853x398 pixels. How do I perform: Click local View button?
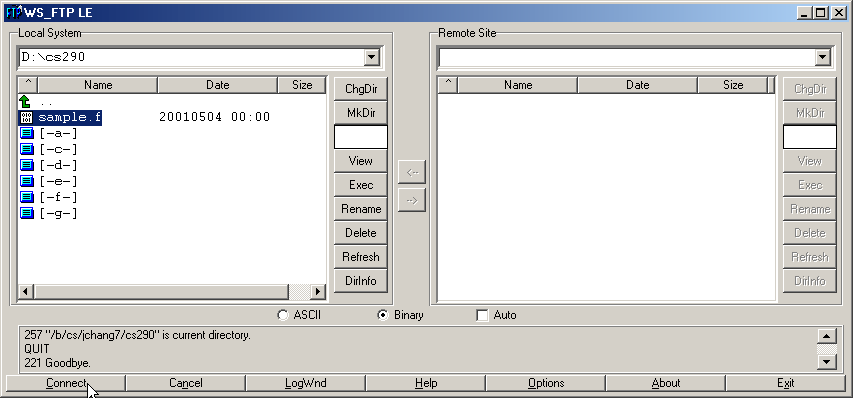[x=361, y=161]
